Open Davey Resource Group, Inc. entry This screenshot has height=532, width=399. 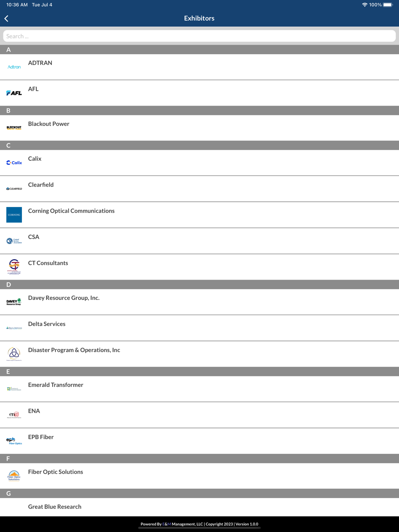coord(199,302)
